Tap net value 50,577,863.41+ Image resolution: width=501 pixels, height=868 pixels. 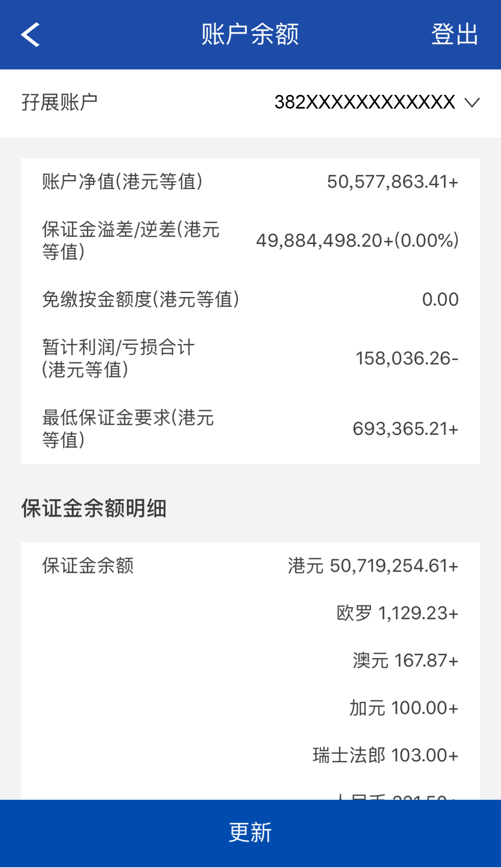pyautogui.click(x=392, y=182)
